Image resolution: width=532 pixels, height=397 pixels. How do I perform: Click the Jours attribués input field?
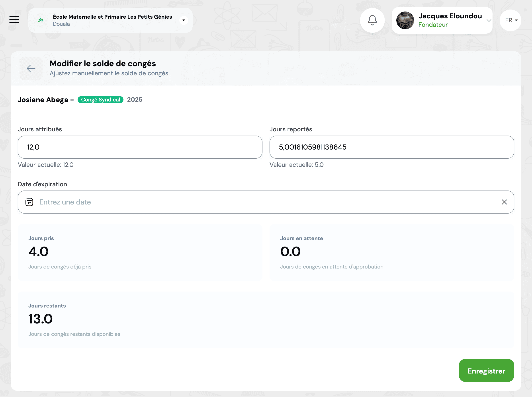tap(140, 147)
